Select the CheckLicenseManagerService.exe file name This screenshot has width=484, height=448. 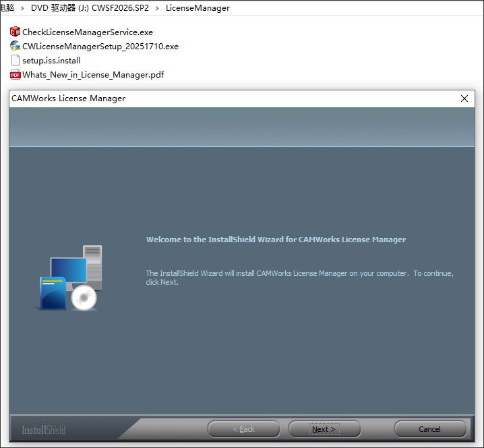pos(88,32)
